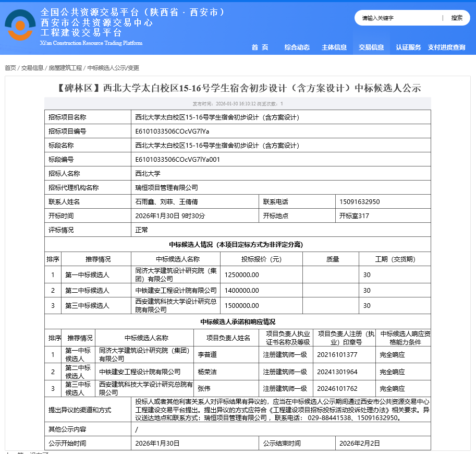Open the 房屋建筑工程 breadcrumb link
The width and height of the screenshot is (476, 454).
tap(65, 68)
